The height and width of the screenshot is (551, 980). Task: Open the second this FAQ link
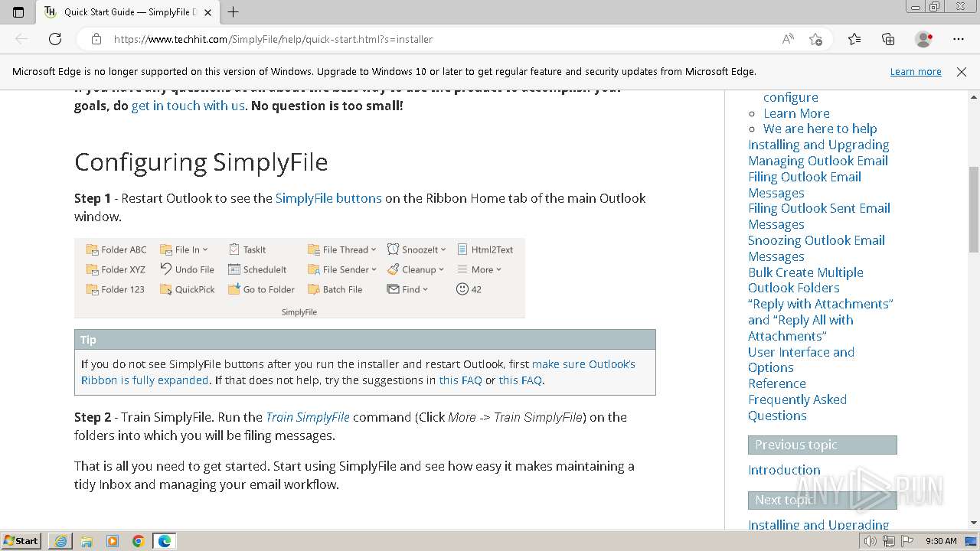click(x=520, y=380)
